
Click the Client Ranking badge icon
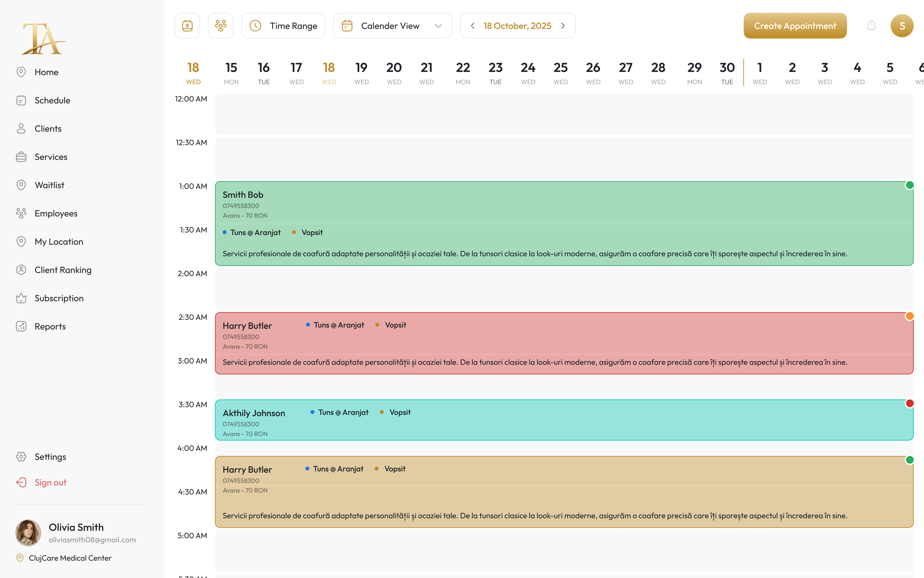click(21, 270)
